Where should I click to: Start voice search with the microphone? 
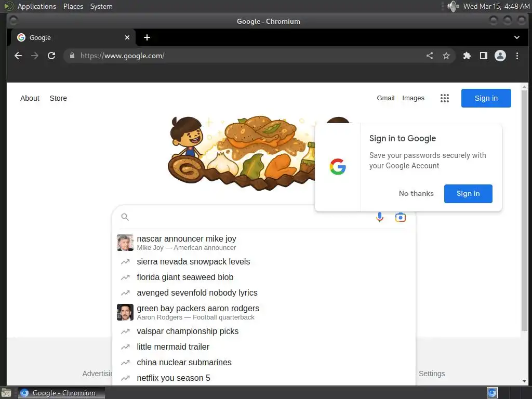380,217
